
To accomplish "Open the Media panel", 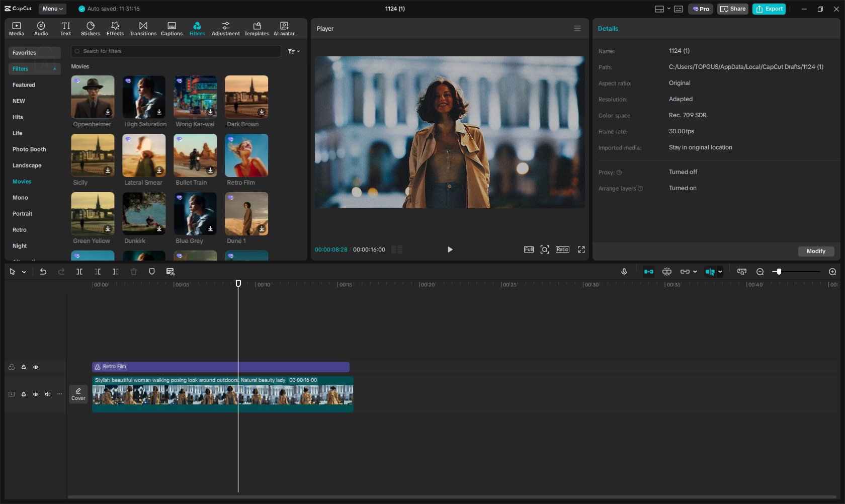I will (17, 29).
